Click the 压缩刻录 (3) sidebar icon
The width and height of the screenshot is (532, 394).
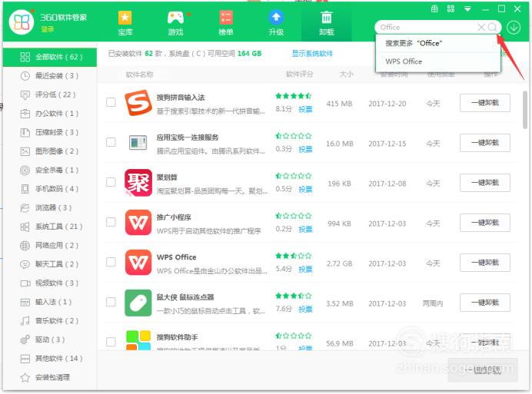[25, 132]
